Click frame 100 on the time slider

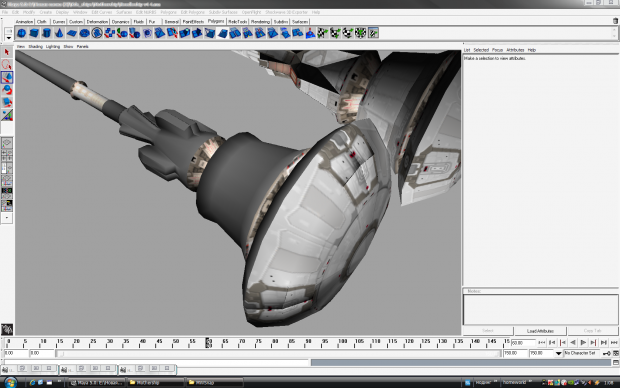pyautogui.click(x=342, y=343)
